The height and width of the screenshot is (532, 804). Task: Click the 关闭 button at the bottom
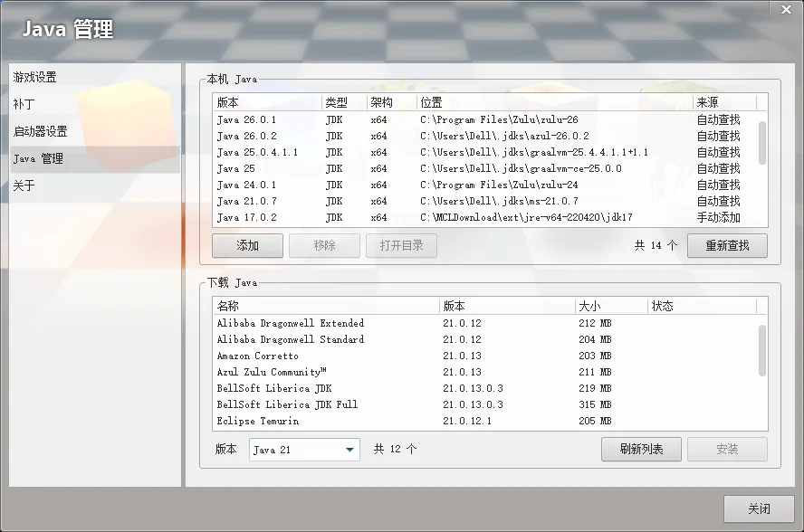(x=759, y=508)
